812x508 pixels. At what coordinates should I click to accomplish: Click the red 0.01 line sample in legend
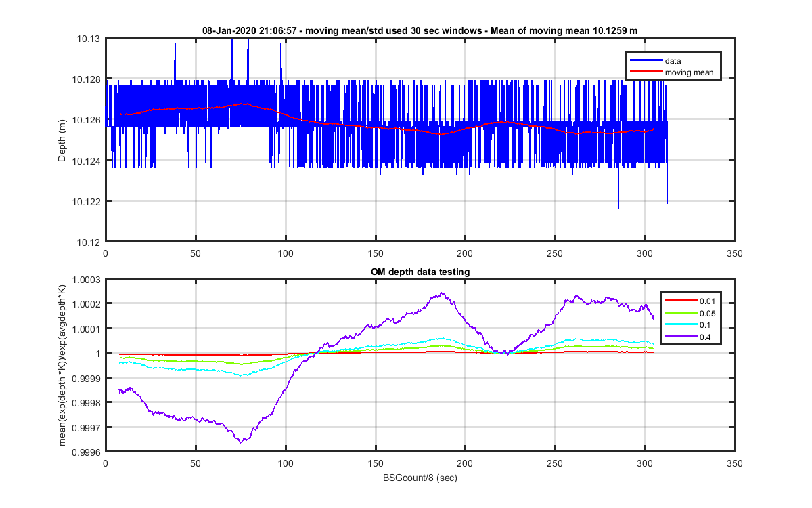pos(681,301)
